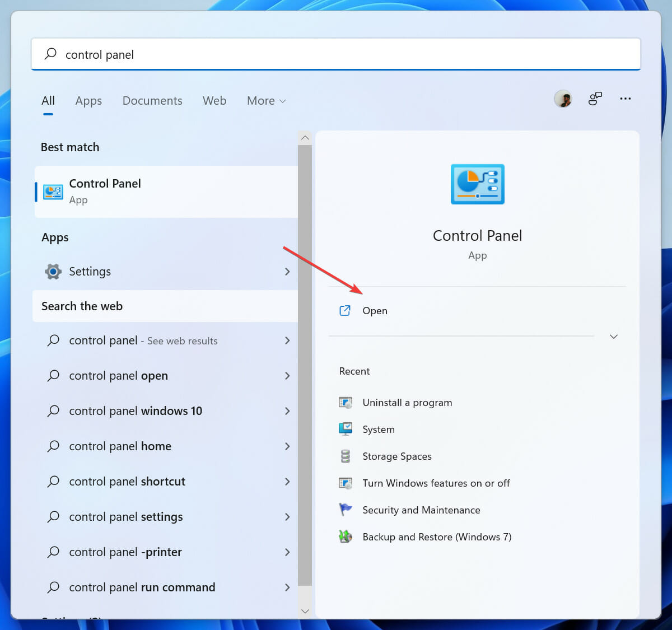Expand chevron for 'control panel run command'
This screenshot has height=630, width=672.
287,587
